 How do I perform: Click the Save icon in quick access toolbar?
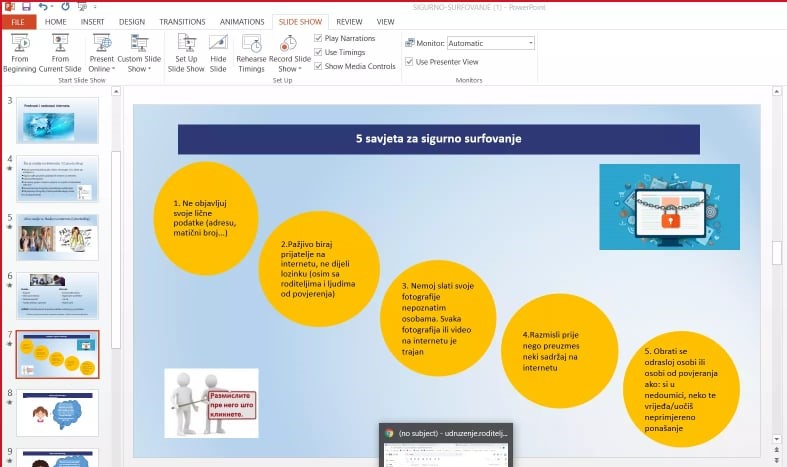pos(26,6)
